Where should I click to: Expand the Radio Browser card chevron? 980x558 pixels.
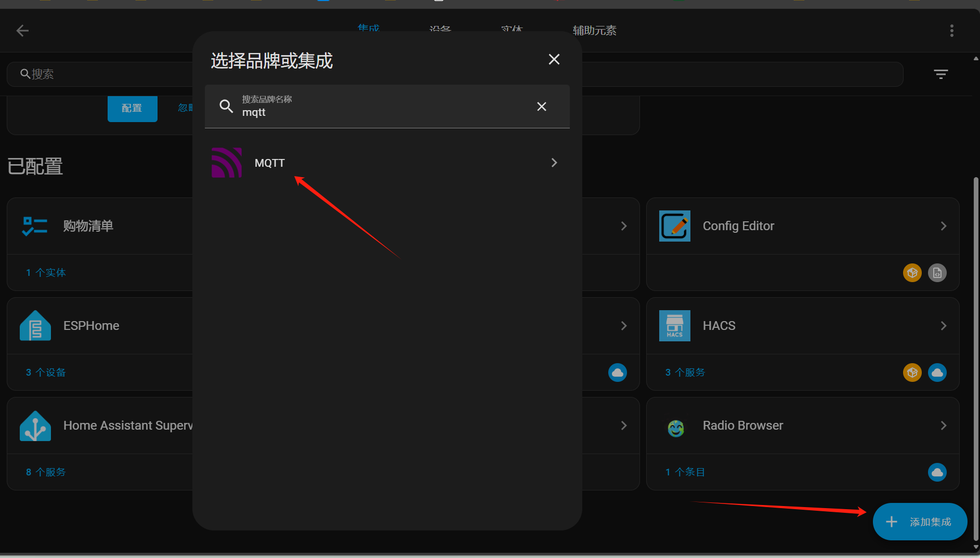pos(944,426)
